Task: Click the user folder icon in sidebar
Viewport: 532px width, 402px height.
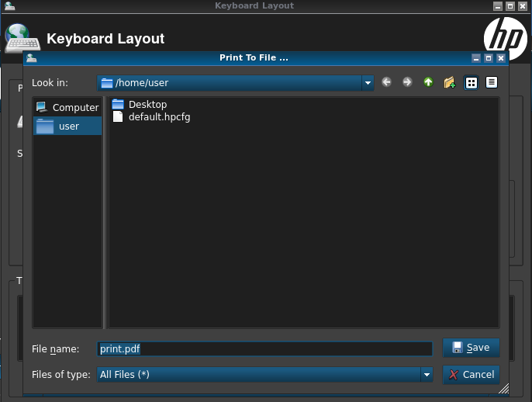Action: (45, 126)
